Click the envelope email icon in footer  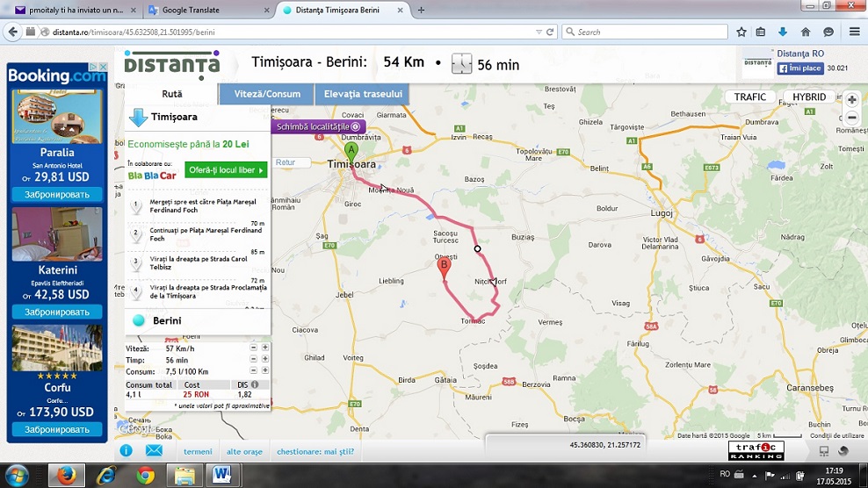click(x=154, y=450)
